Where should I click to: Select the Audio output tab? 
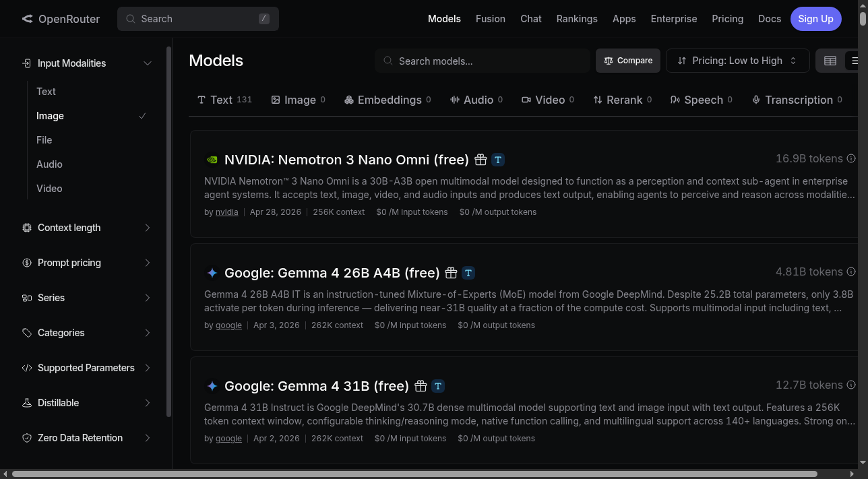476,100
